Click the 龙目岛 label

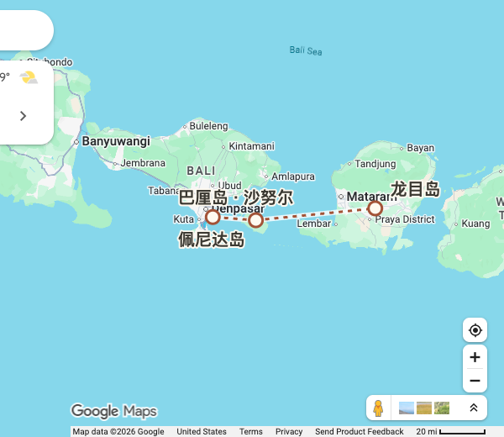pos(415,189)
